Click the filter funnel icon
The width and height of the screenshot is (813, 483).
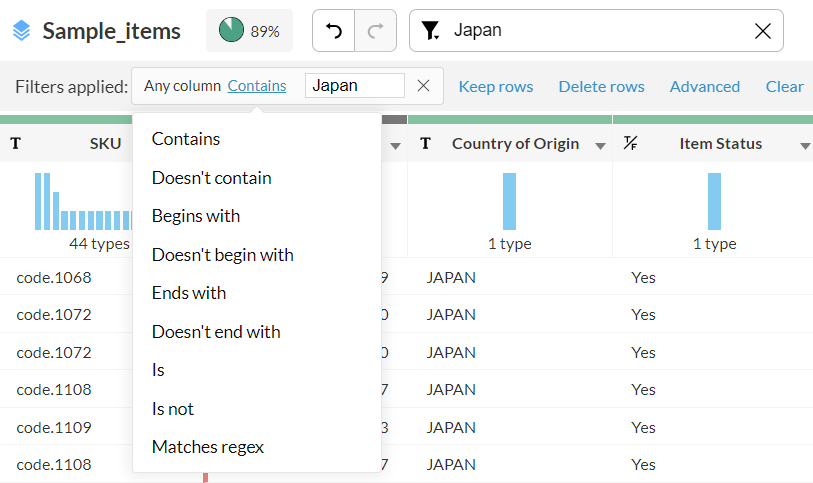point(430,31)
